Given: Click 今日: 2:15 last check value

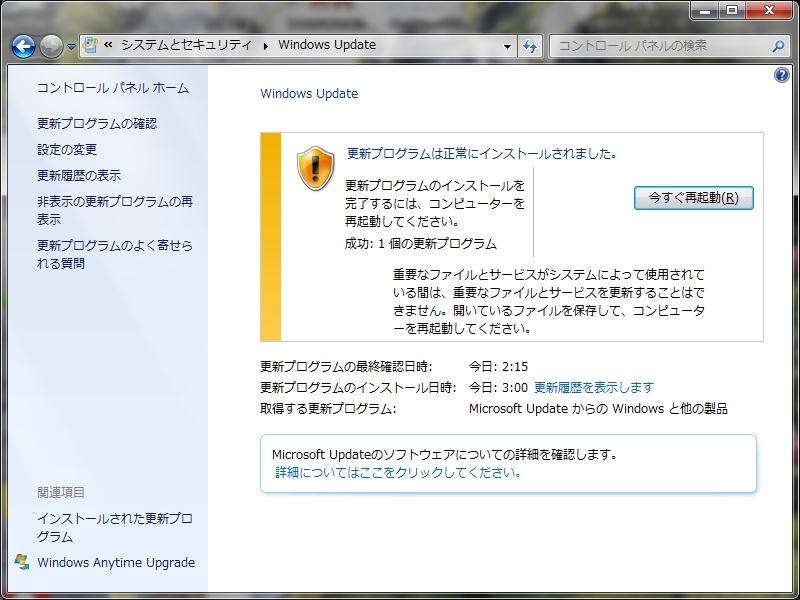Looking at the screenshot, I should point(498,366).
